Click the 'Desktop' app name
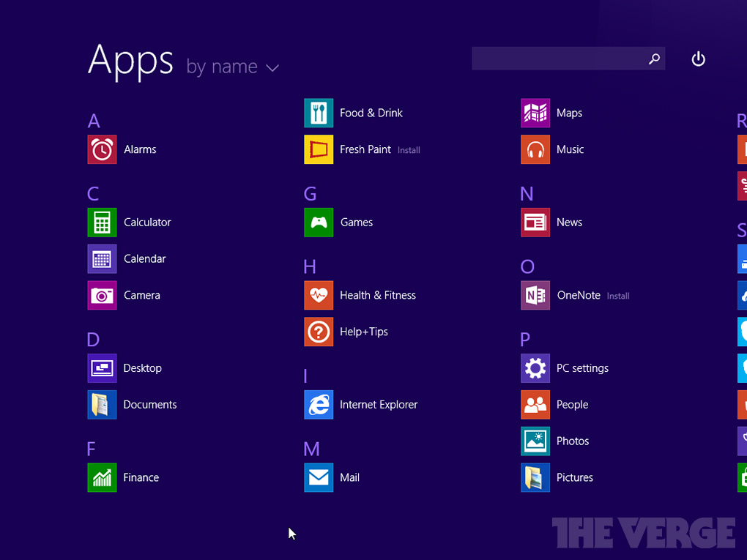Image resolution: width=747 pixels, height=560 pixels. (143, 368)
